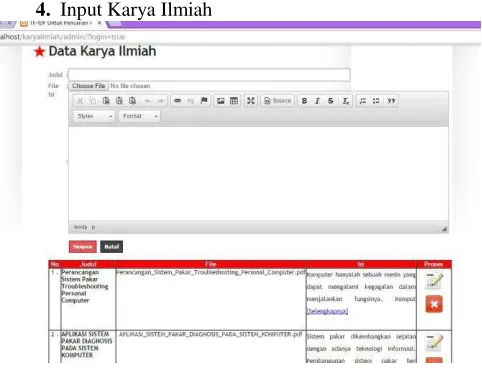Apply block quote formatting
Screen dimensions: 482x370
[391, 101]
